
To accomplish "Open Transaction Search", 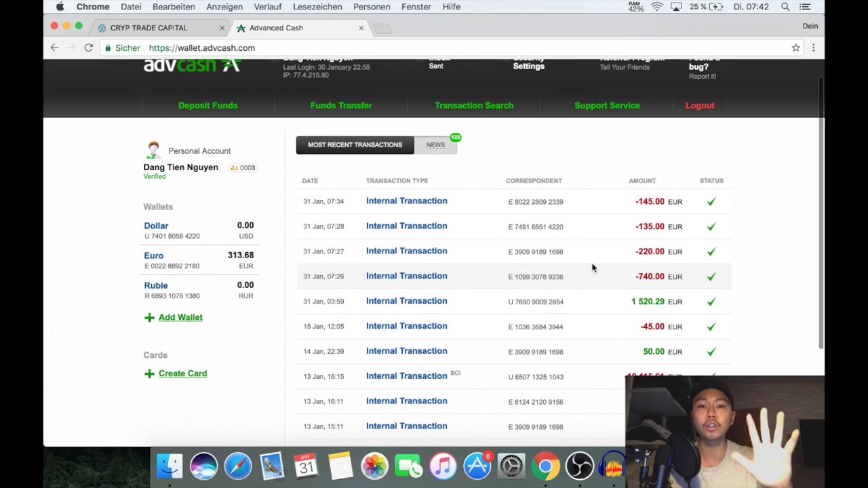I will click(474, 105).
